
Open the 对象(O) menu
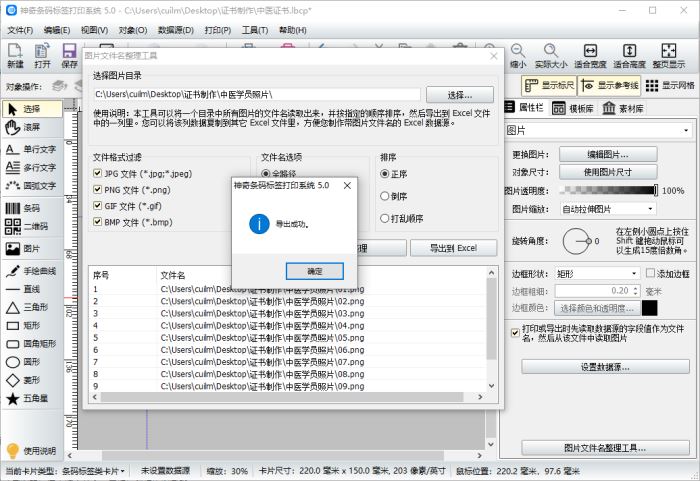[133, 30]
